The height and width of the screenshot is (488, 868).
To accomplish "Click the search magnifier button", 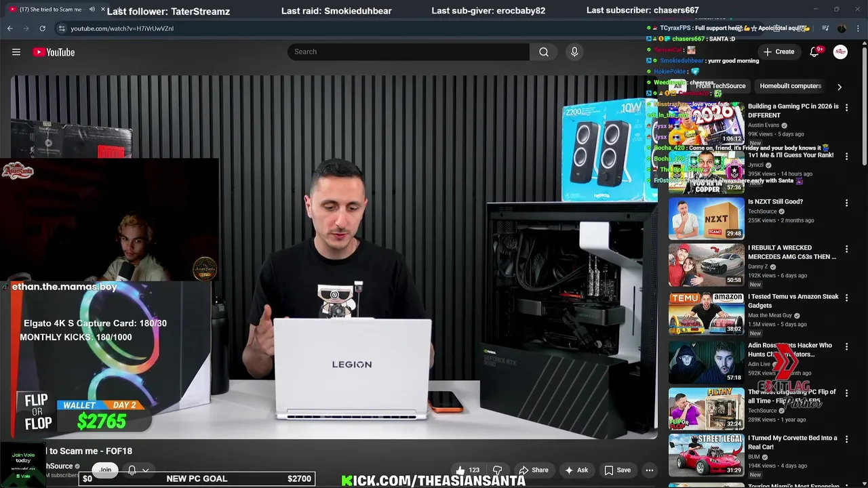I will click(544, 52).
